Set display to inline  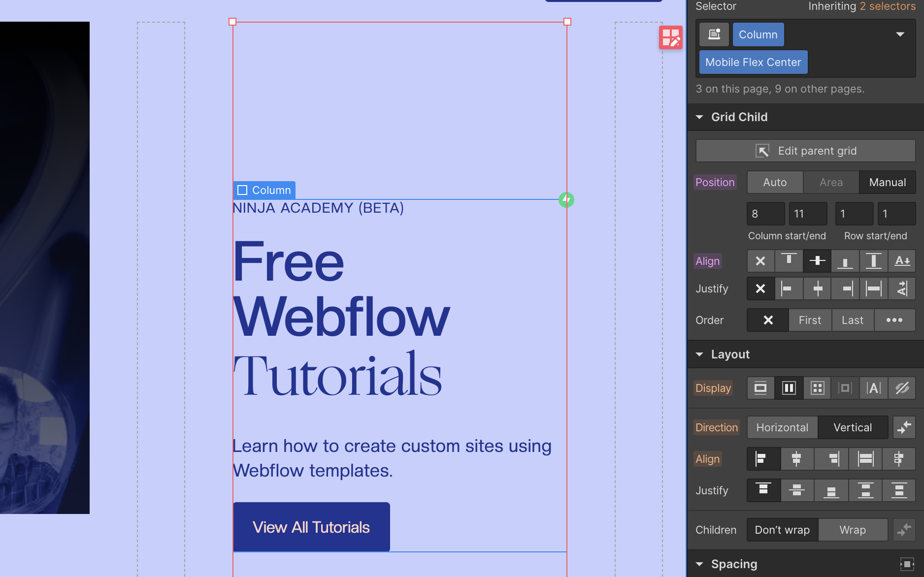(x=874, y=388)
